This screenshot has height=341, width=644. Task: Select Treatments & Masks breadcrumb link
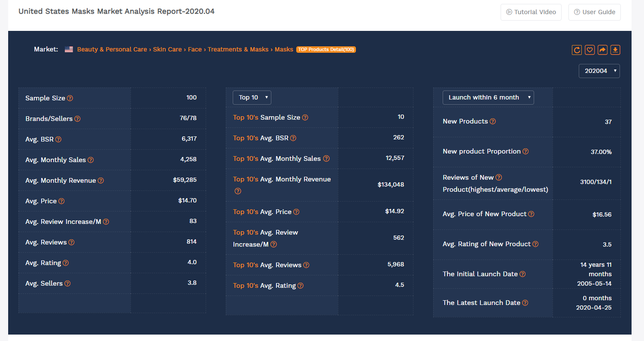pos(238,49)
